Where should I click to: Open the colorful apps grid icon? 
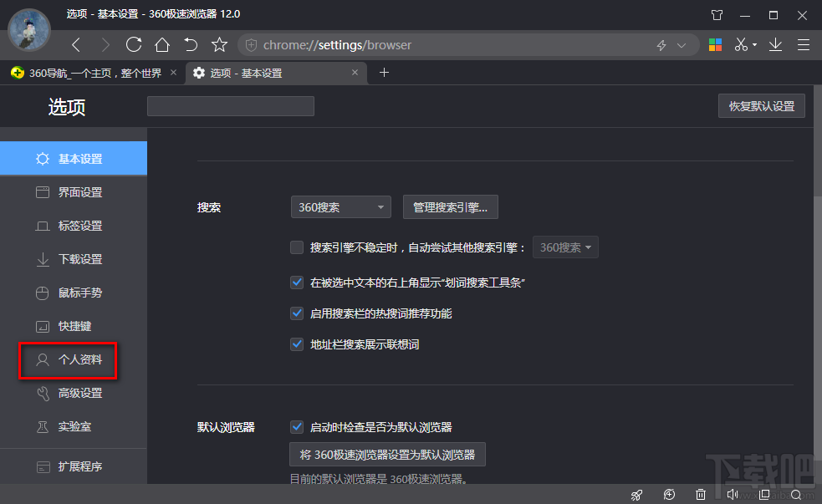click(715, 45)
